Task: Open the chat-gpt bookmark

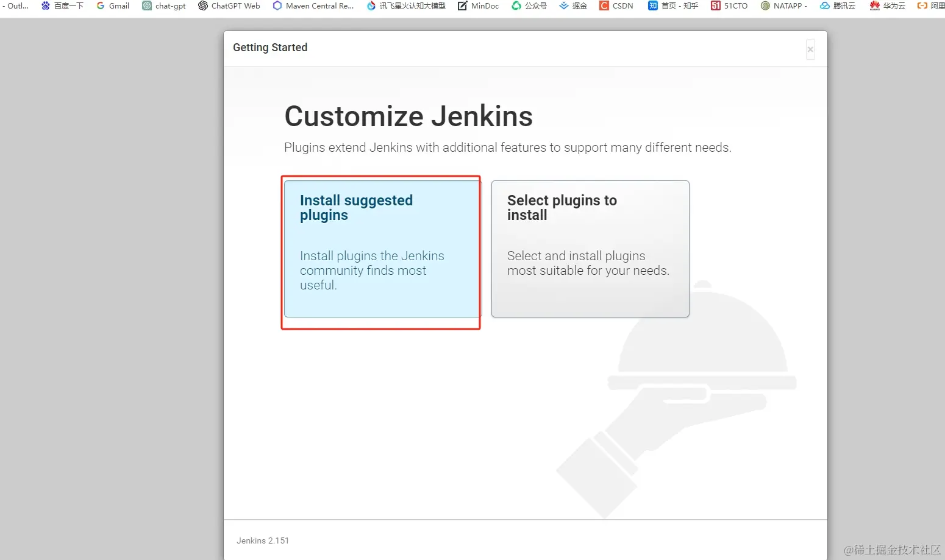Action: pyautogui.click(x=164, y=5)
